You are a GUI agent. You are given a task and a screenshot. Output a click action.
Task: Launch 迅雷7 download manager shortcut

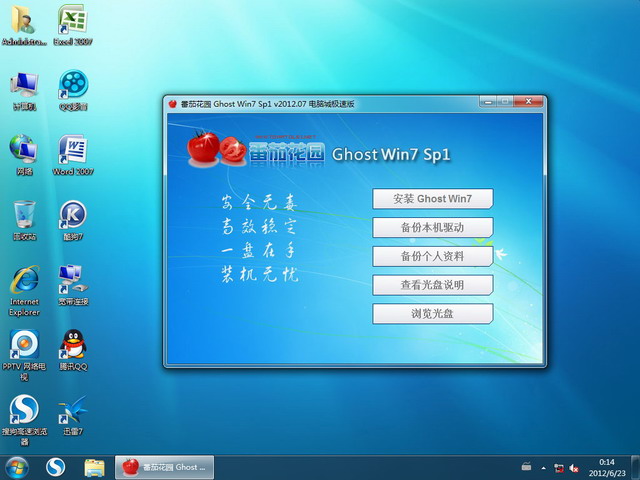coord(73,416)
